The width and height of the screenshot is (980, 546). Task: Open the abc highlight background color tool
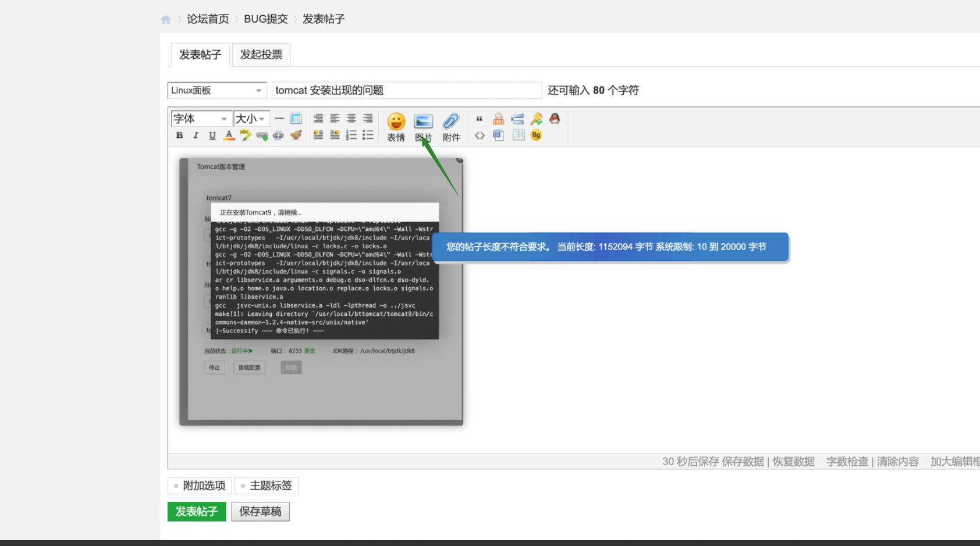(246, 135)
